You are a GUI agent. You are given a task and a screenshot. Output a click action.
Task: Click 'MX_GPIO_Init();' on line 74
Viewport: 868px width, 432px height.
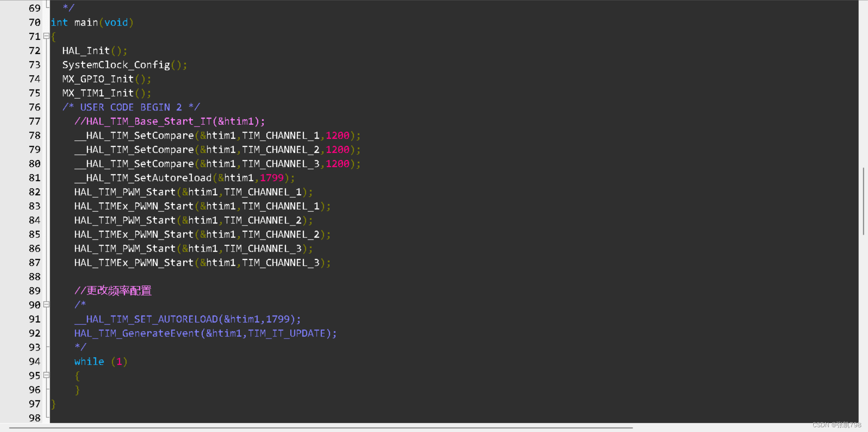tap(107, 79)
